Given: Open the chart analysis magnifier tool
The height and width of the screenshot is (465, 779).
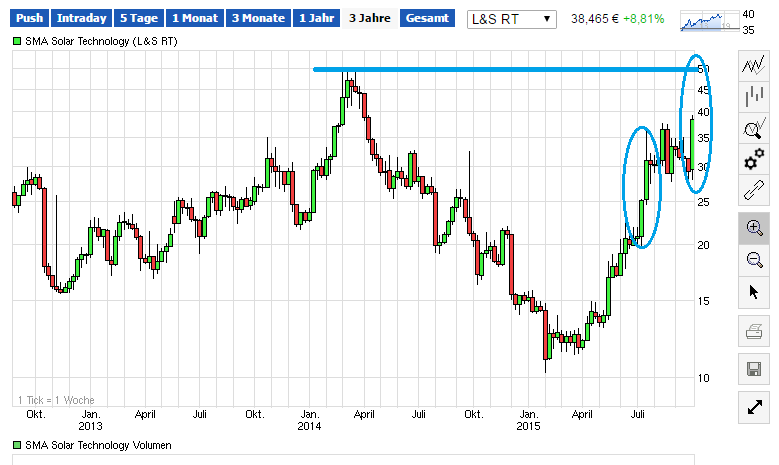Looking at the screenshot, I should [x=754, y=129].
